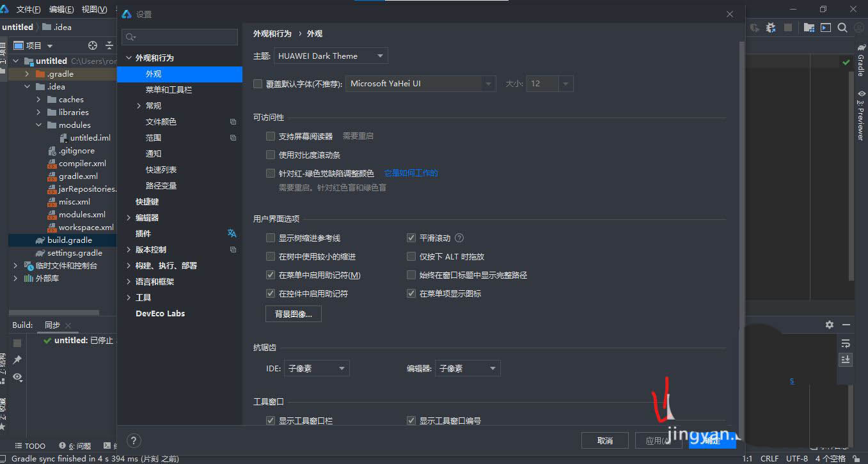Enable 支持屏幕阅读器 checkbox
868x464 pixels.
pos(271,136)
